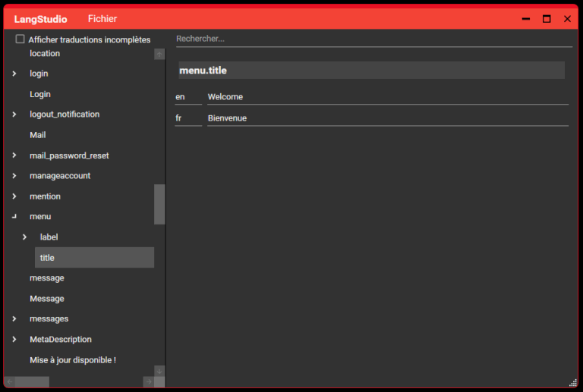Click the scroll down arrow in tree panel
583x392 pixels.
coord(159,371)
